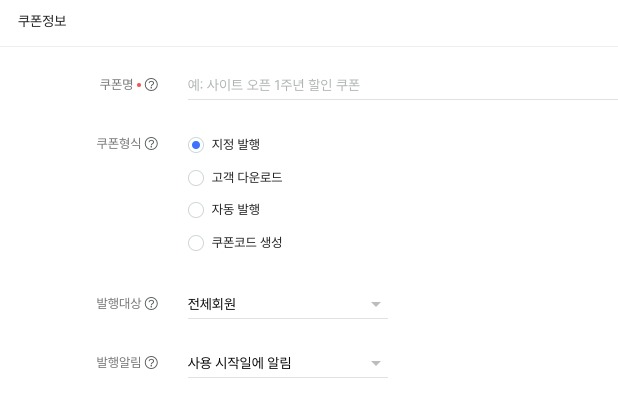
Task: Click the arrow on the 전체회원 dropdown
Action: coord(376,304)
